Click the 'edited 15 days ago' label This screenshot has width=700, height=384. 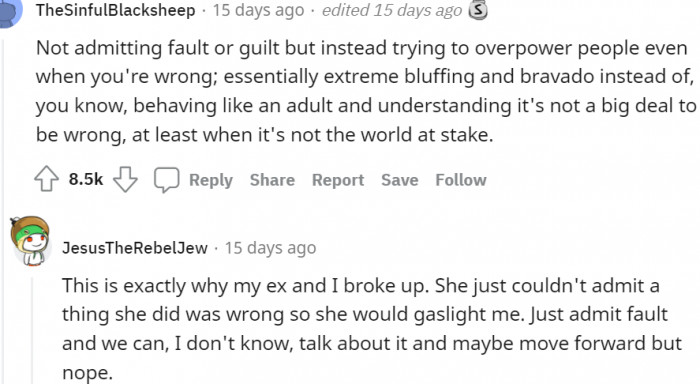(392, 10)
